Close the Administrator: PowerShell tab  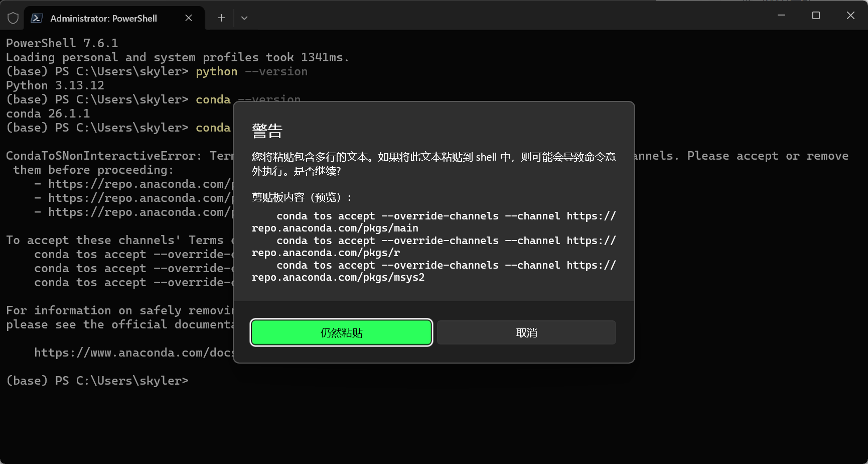pyautogui.click(x=189, y=18)
